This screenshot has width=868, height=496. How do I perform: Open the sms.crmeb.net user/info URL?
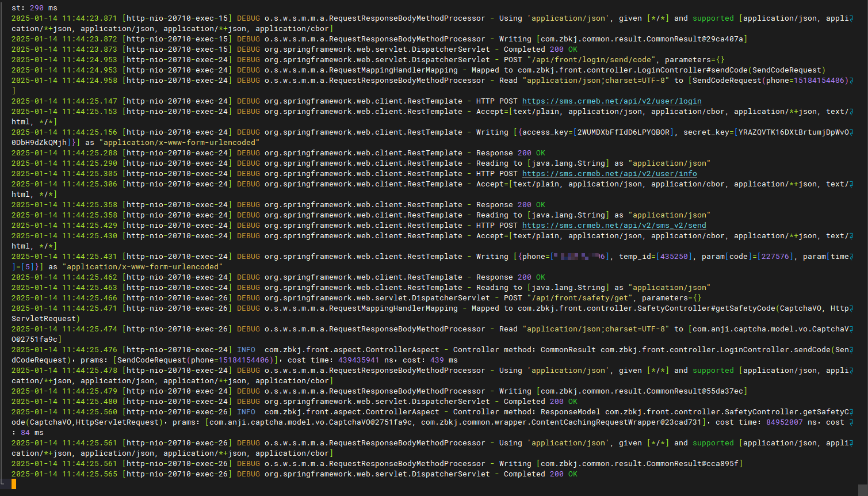pyautogui.click(x=609, y=174)
